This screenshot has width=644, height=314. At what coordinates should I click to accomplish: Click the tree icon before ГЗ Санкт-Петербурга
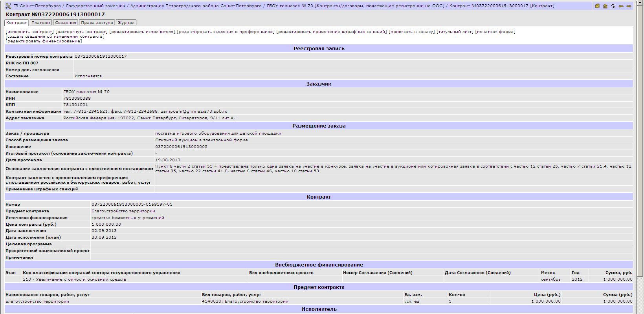[8, 6]
